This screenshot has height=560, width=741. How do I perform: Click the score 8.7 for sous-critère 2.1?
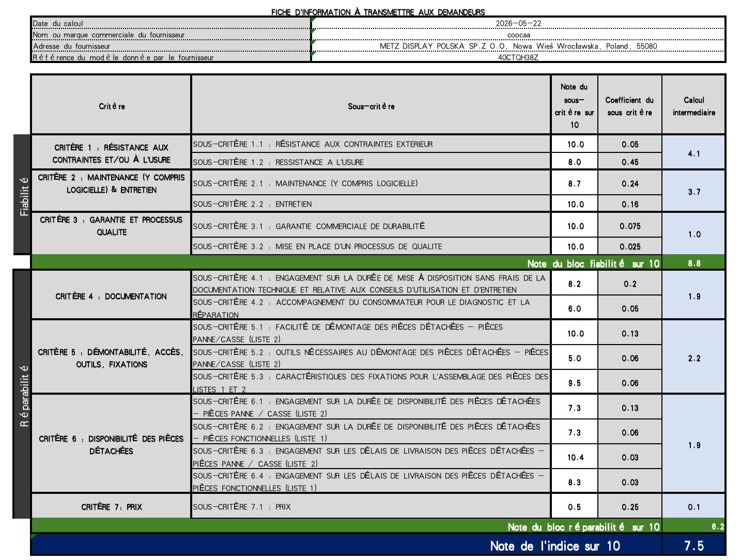(x=574, y=183)
